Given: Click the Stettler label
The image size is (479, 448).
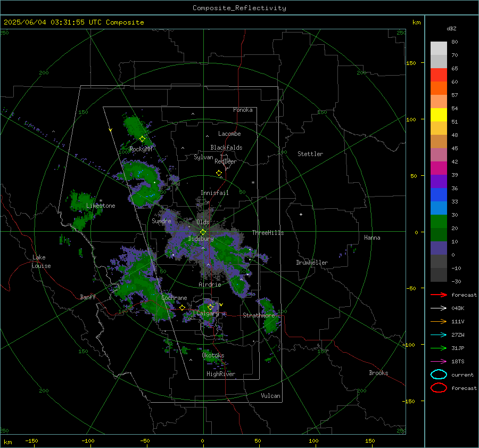Looking at the screenshot, I should coord(310,154).
